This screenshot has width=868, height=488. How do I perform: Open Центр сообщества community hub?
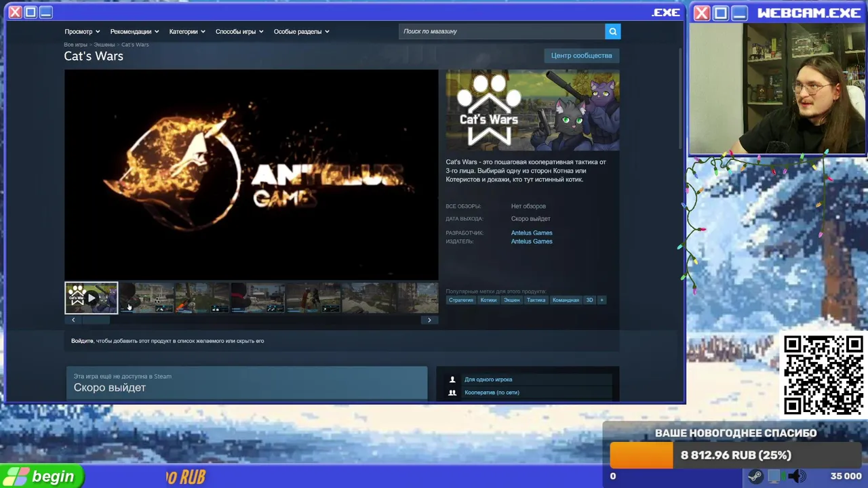(x=581, y=56)
